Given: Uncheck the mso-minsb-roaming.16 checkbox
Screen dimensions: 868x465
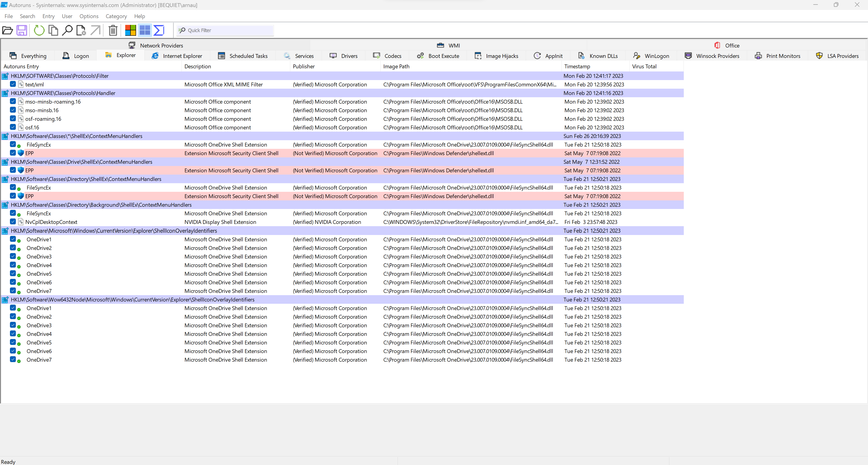Looking at the screenshot, I should [13, 101].
